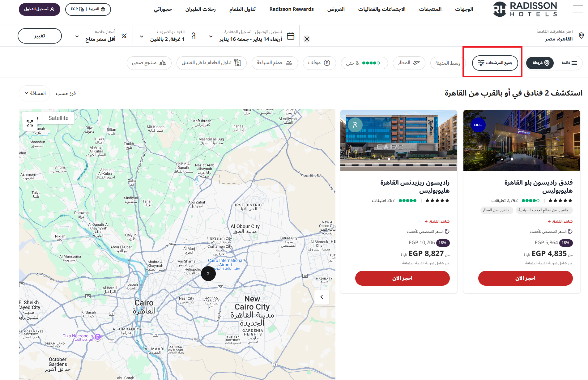Click شاهد الفندق for Radisson Blu
This screenshot has height=380, width=588.
pos(560,221)
